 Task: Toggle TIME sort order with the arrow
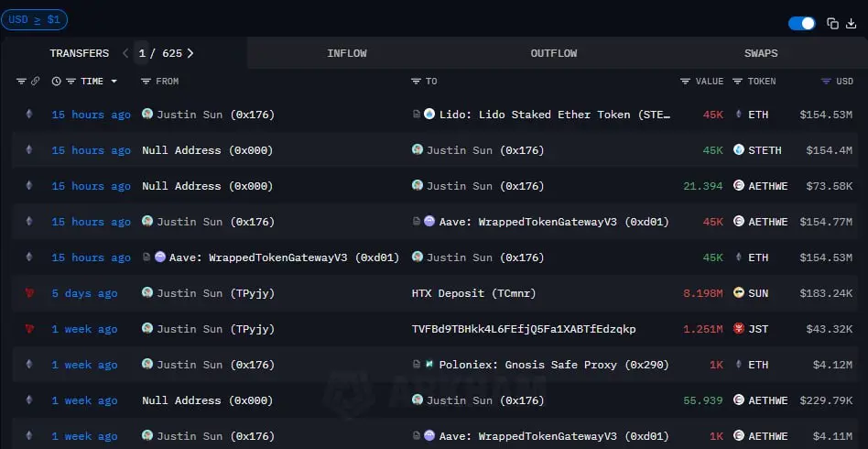tap(114, 82)
